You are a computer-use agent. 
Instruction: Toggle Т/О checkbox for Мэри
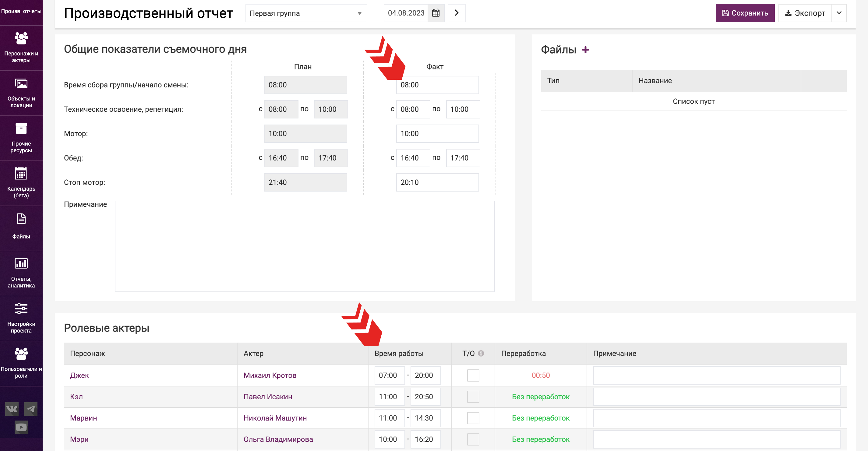[473, 439]
